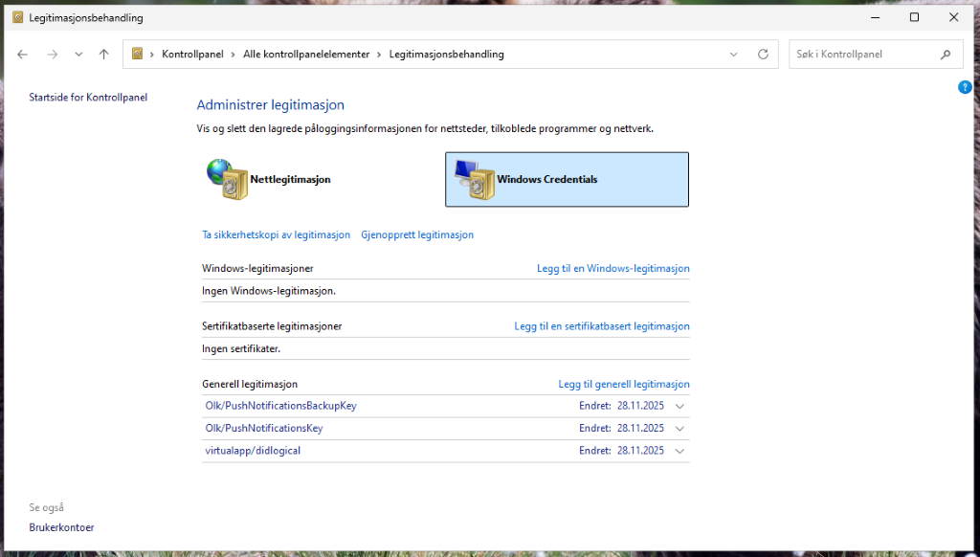Click Gjenopprett legitimasjon link
This screenshot has width=980, height=557.
click(417, 235)
